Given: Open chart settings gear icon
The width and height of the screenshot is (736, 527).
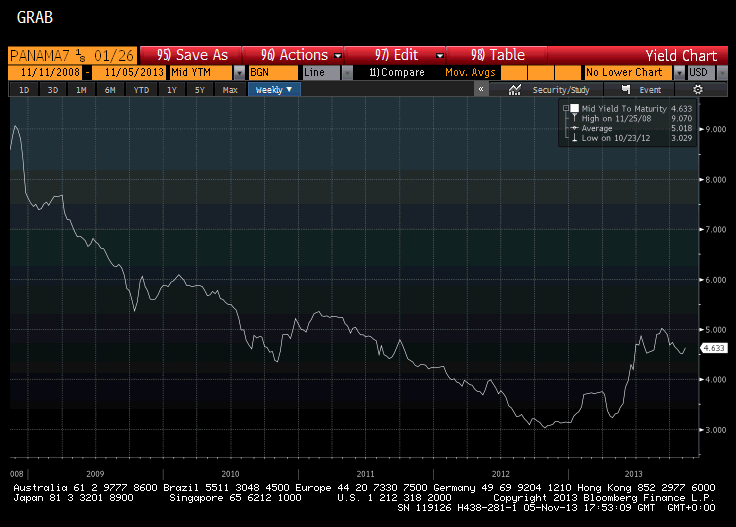Looking at the screenshot, I should [x=698, y=90].
